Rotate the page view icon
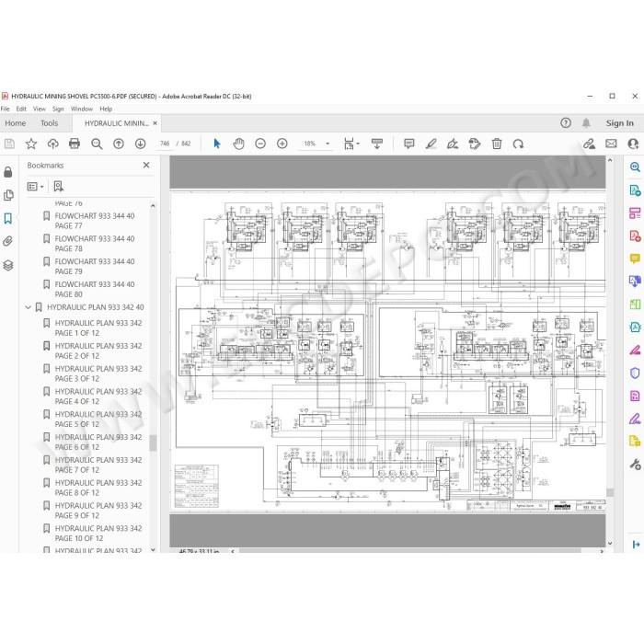644x644 pixels. coord(518,144)
